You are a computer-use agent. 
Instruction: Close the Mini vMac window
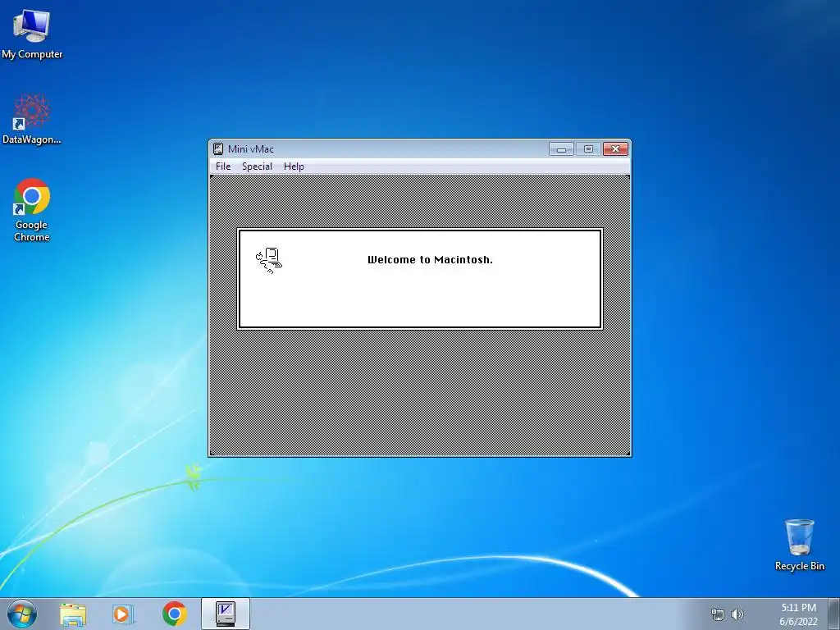coord(615,149)
